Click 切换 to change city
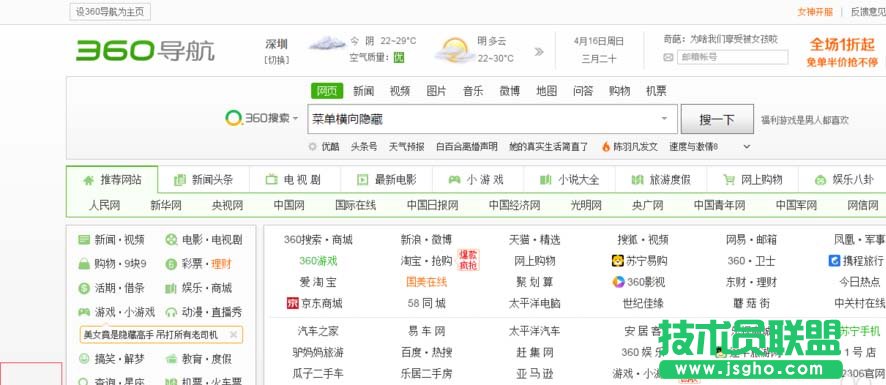Viewport: 886px width, 385px height. (x=277, y=60)
